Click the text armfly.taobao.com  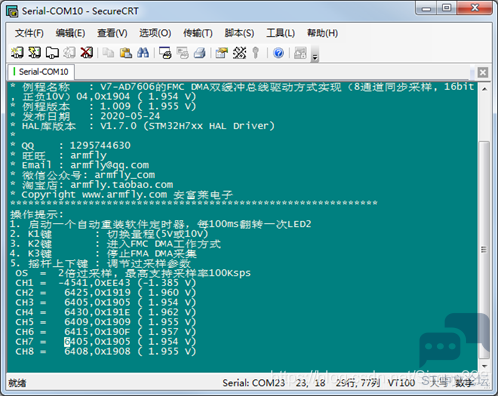pyautogui.click(x=121, y=184)
